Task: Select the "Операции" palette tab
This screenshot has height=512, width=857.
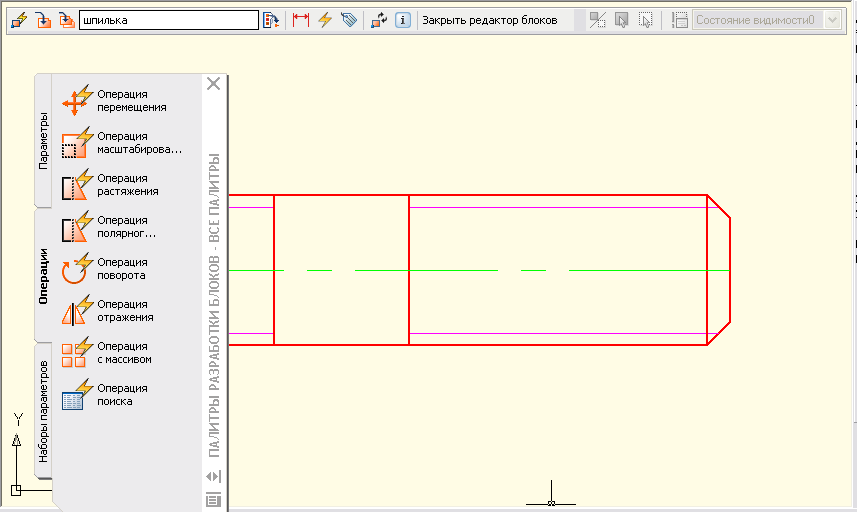Action: point(43,276)
